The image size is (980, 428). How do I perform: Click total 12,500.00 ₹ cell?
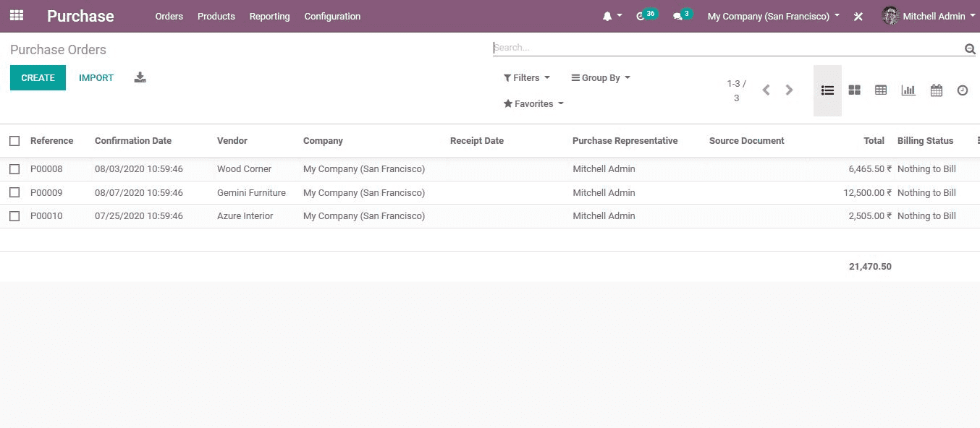click(x=867, y=192)
